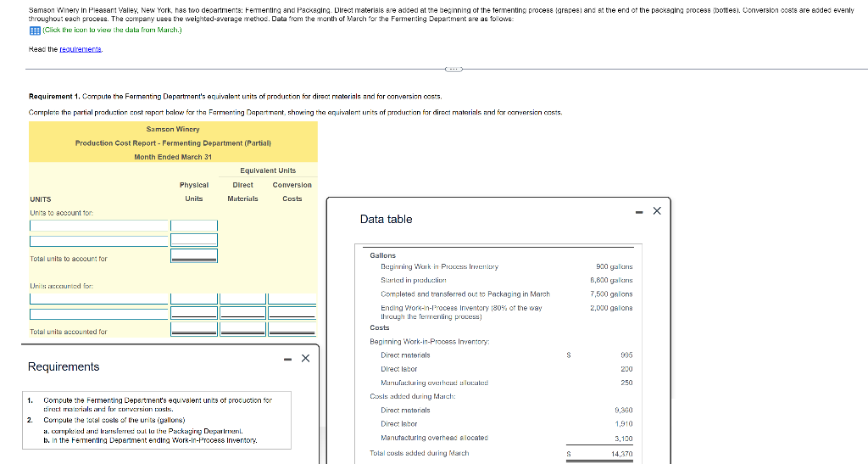Select Total units accounted for Physical Units field
This screenshot has height=464, width=868.
[x=194, y=329]
